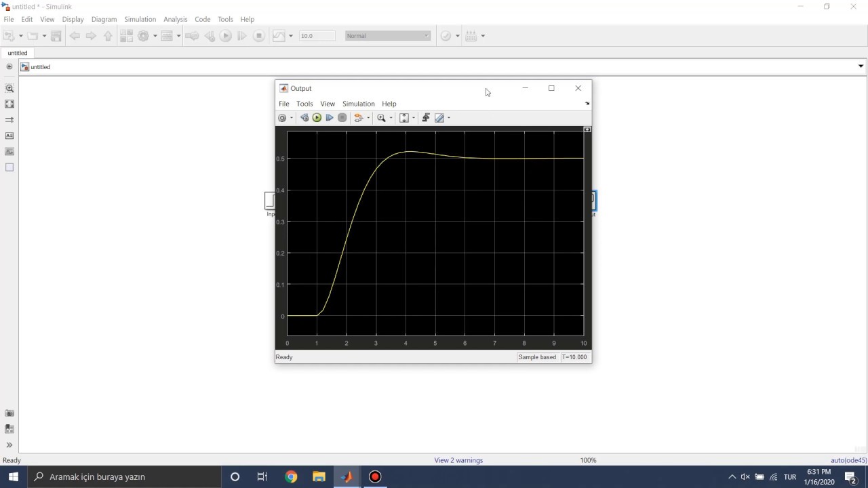Open the highlight block dropdown arrow in scope
868x488 pixels.
click(368, 118)
